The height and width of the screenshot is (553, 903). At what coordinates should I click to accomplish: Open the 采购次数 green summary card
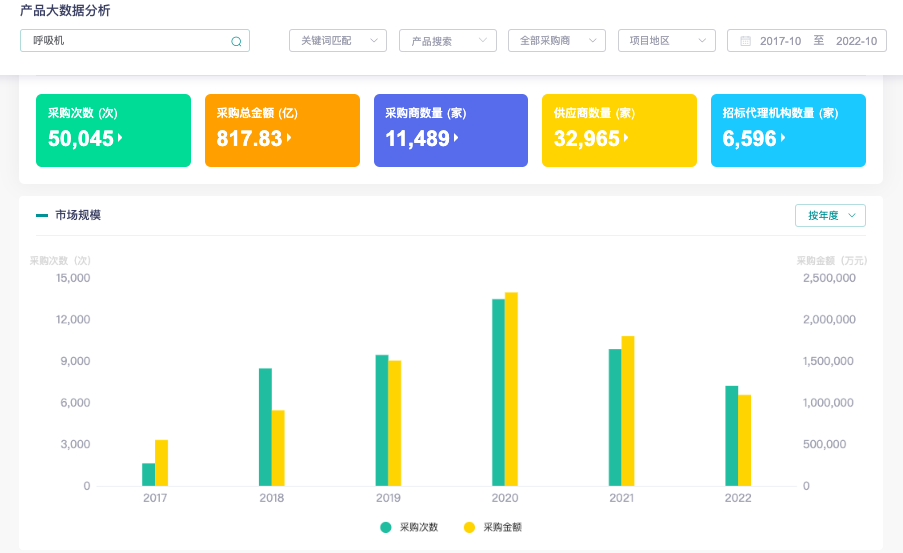113,131
